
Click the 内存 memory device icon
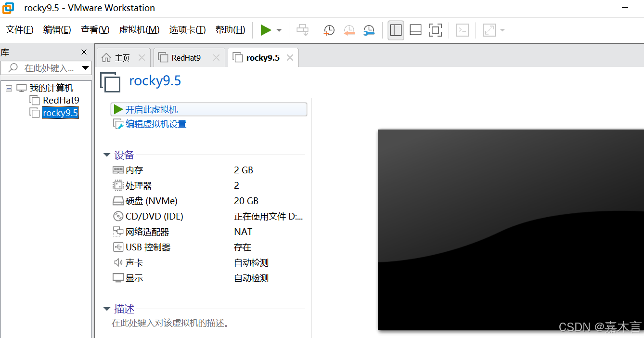(x=118, y=170)
